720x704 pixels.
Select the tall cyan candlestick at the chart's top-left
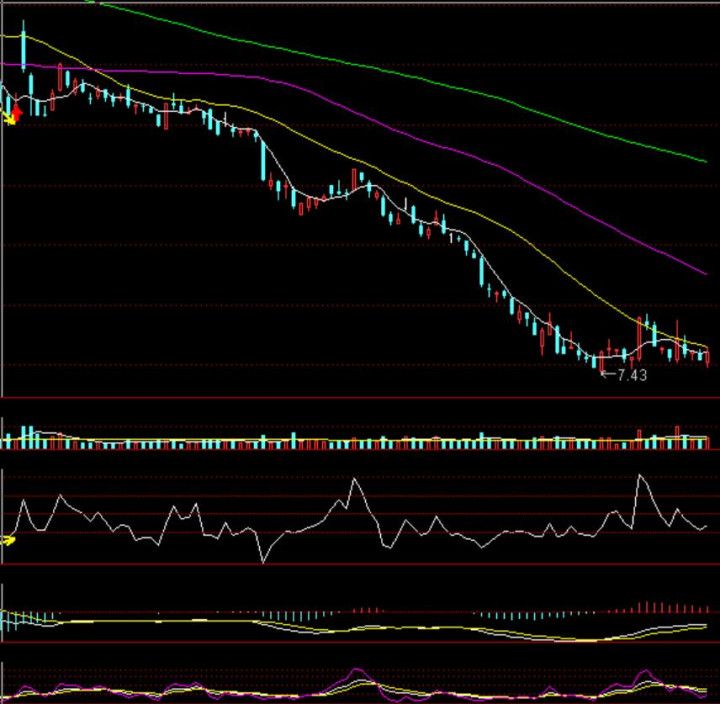click(23, 48)
